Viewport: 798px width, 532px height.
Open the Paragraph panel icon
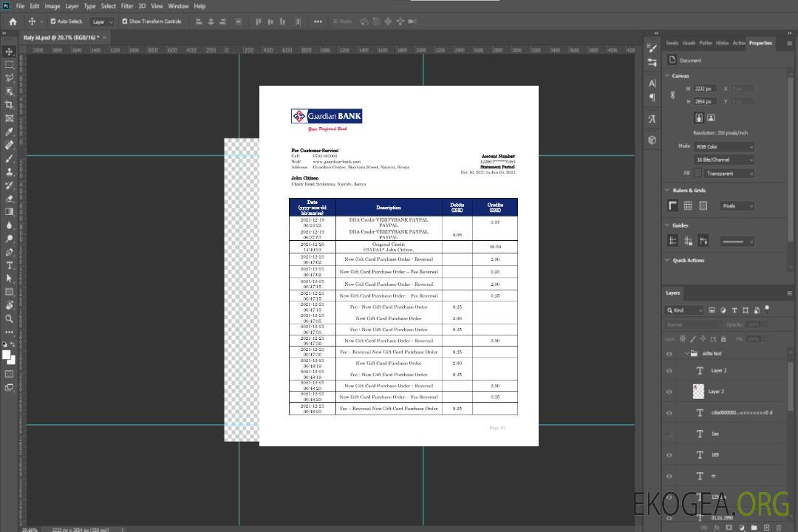652,98
